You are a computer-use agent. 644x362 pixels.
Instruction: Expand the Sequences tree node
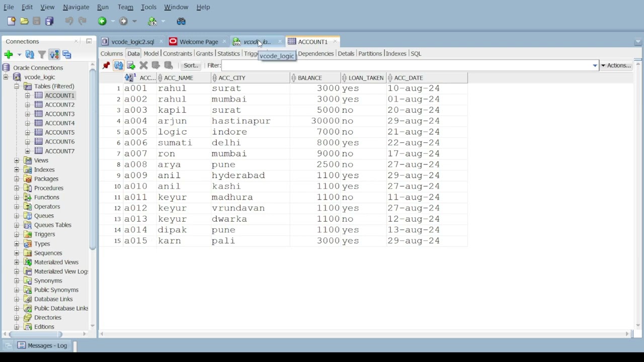pyautogui.click(x=16, y=253)
